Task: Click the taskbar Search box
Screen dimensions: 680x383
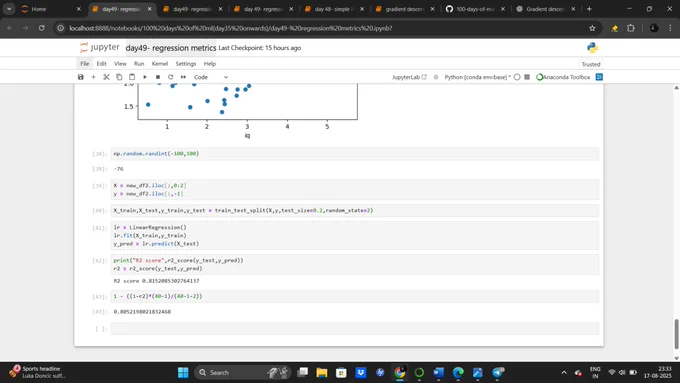Action: pos(243,372)
